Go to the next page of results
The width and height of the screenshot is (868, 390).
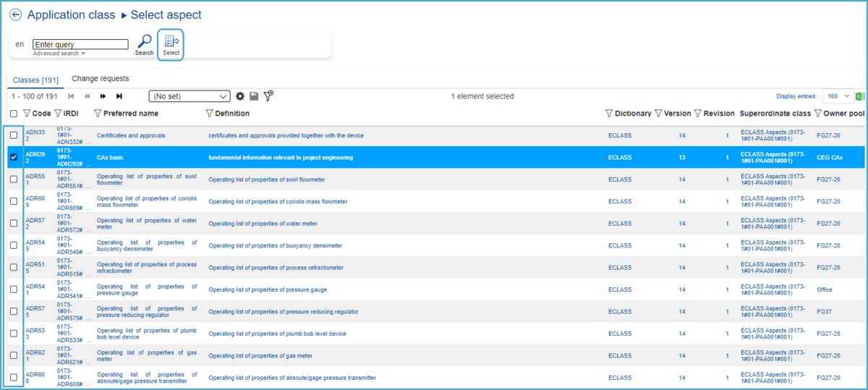(103, 96)
